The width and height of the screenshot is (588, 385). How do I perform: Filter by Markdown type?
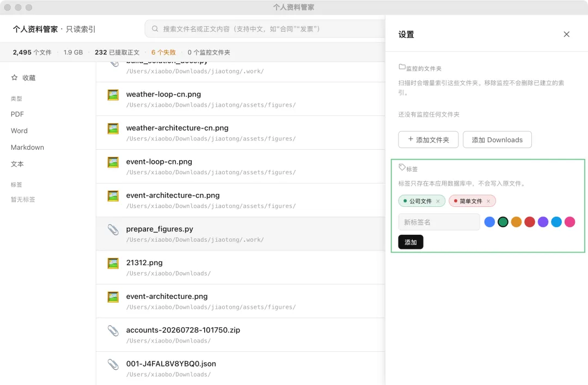pyautogui.click(x=27, y=147)
